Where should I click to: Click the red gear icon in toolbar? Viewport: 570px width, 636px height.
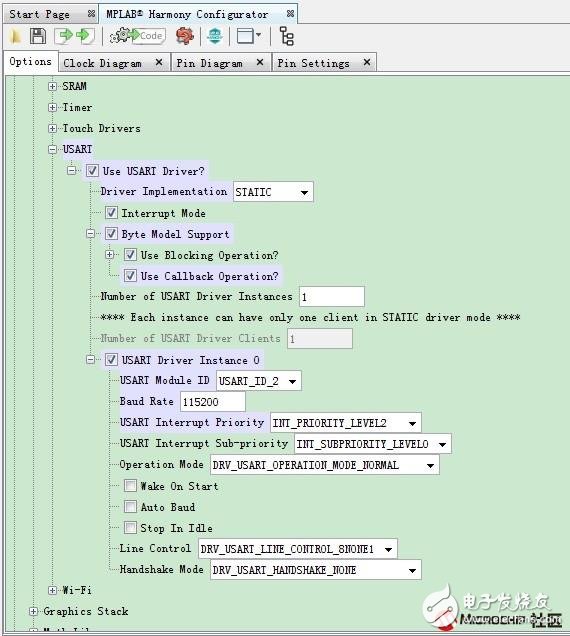tap(185, 36)
